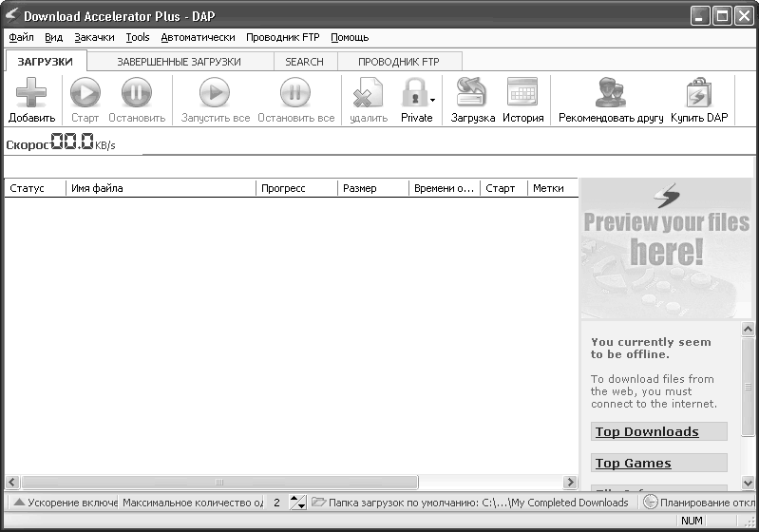Open the Private dropdown arrow
This screenshot has width=759, height=532.
[x=433, y=100]
